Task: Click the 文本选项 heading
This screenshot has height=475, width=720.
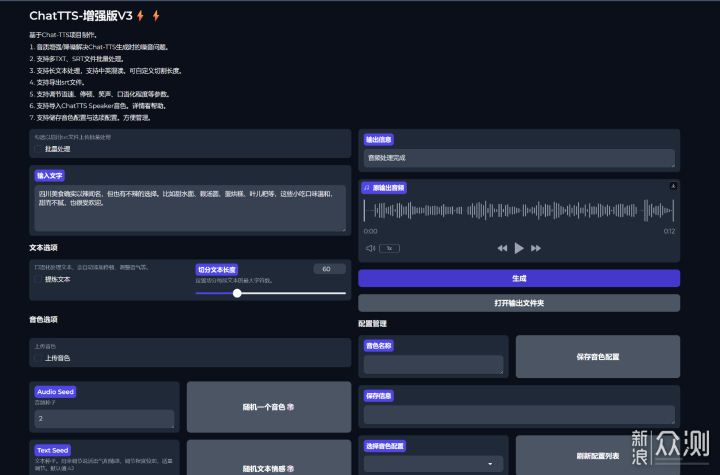Action: tap(44, 248)
